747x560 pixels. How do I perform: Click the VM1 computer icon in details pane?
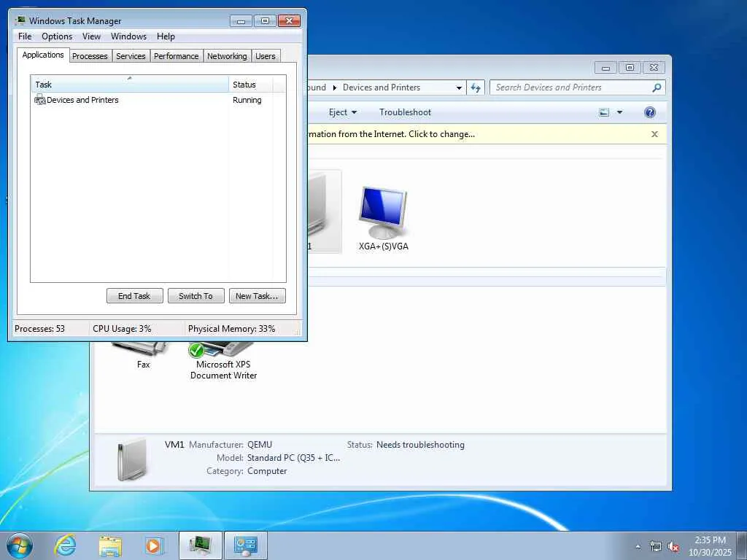pyautogui.click(x=131, y=459)
